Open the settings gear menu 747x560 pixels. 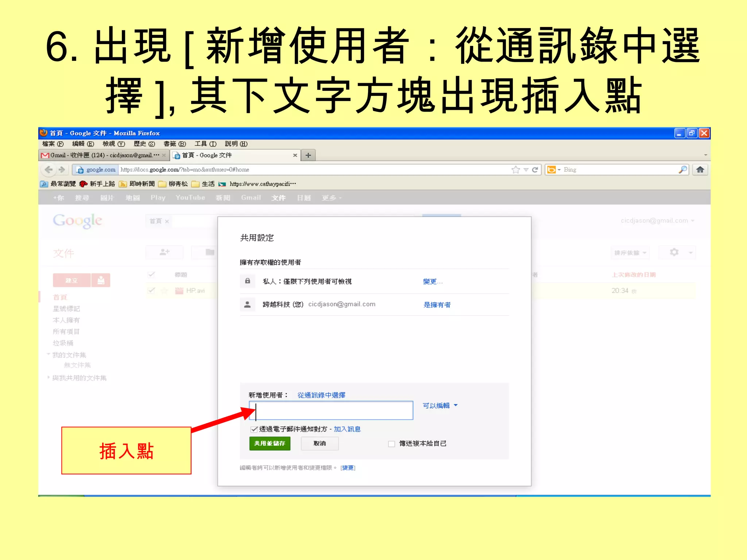pyautogui.click(x=677, y=252)
